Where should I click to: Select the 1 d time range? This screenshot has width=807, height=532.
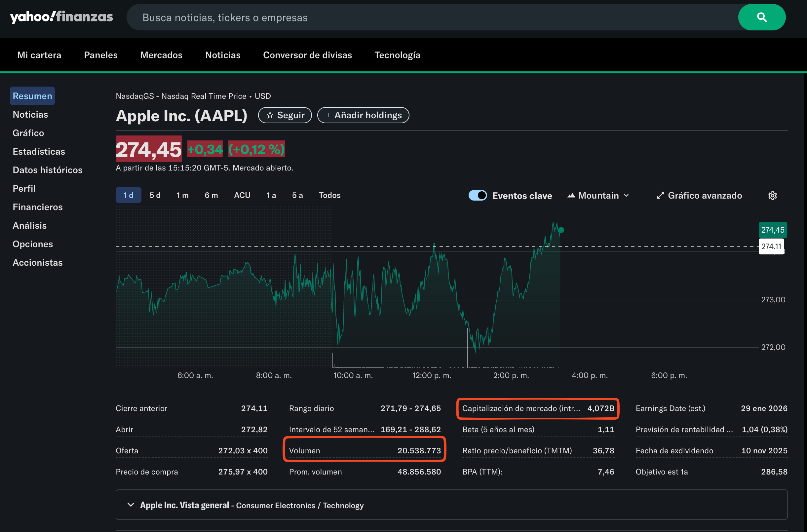click(128, 195)
